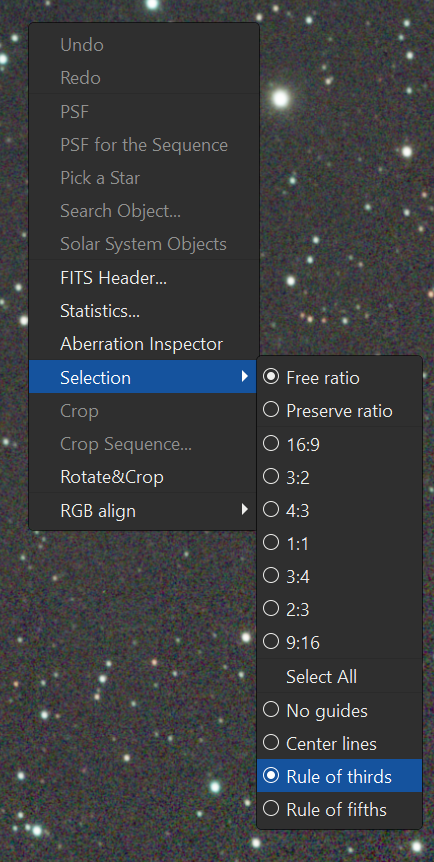Open the Statistics window
Viewport: 434px width, 862px height.
pyautogui.click(x=144, y=311)
